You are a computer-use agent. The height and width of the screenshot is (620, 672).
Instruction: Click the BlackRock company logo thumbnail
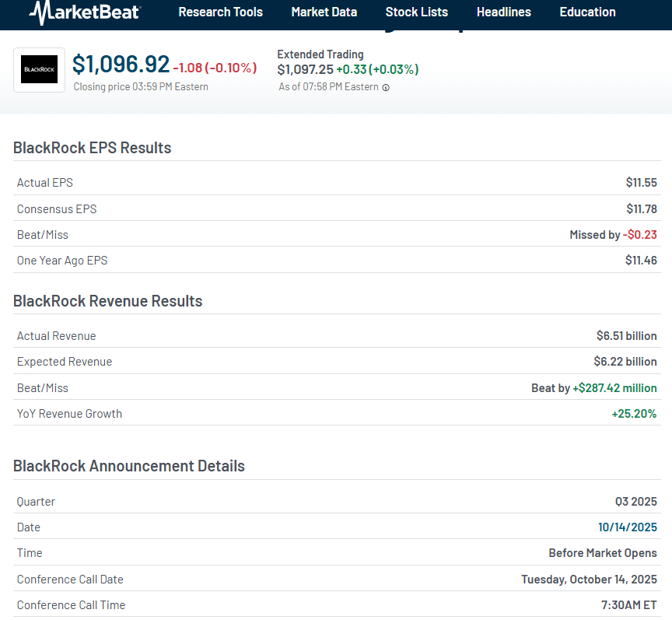click(39, 69)
